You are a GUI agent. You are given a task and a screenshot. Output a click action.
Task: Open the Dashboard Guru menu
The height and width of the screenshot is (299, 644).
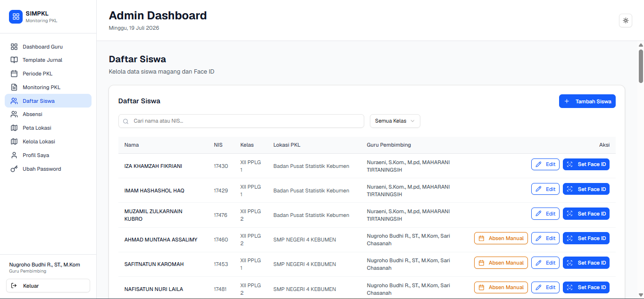click(48, 47)
